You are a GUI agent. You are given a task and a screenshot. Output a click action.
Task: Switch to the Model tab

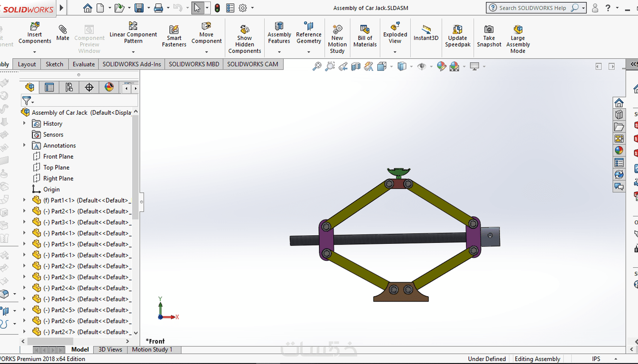[x=80, y=349]
